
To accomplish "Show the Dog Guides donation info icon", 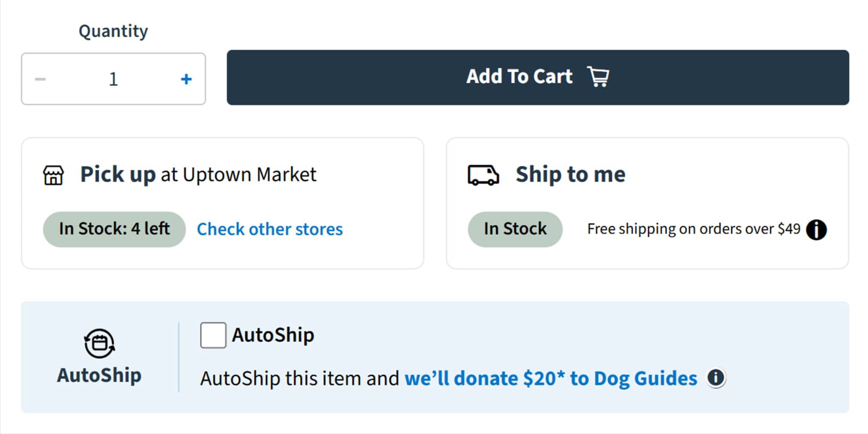I will click(716, 378).
